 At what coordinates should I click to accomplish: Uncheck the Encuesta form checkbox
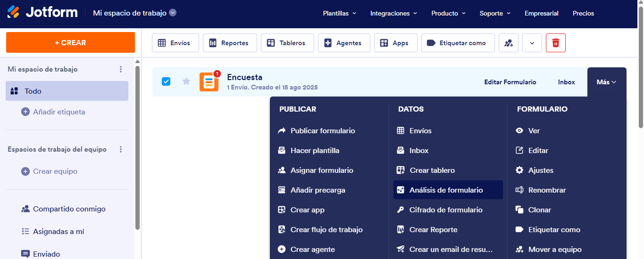click(x=166, y=81)
